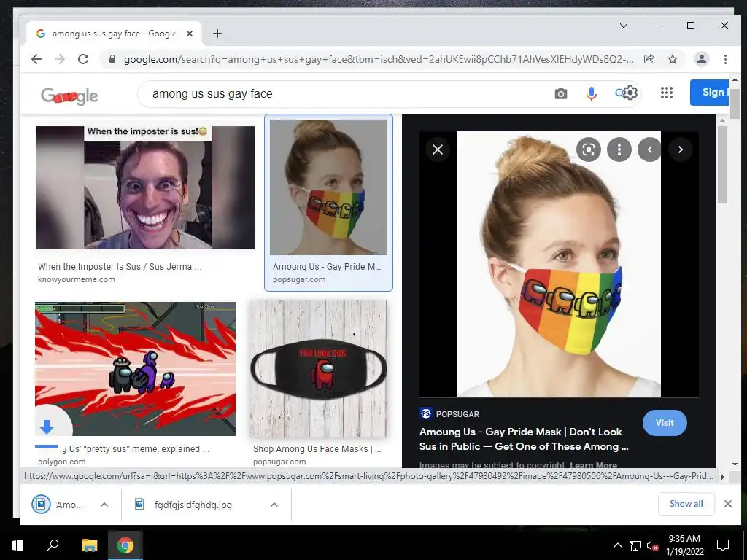The image size is (747, 560).
Task: Open fgdfgjsidfghdg.jpg download
Action: [193, 505]
